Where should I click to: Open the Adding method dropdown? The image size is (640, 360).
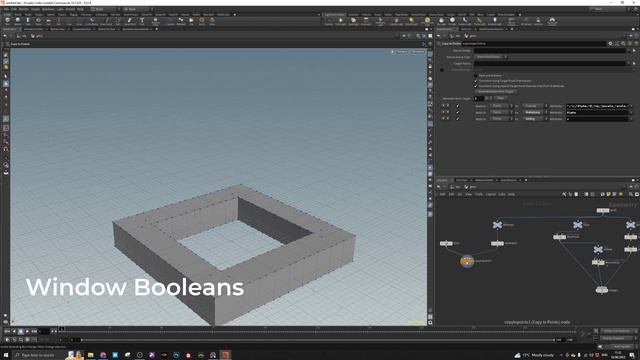(535, 119)
